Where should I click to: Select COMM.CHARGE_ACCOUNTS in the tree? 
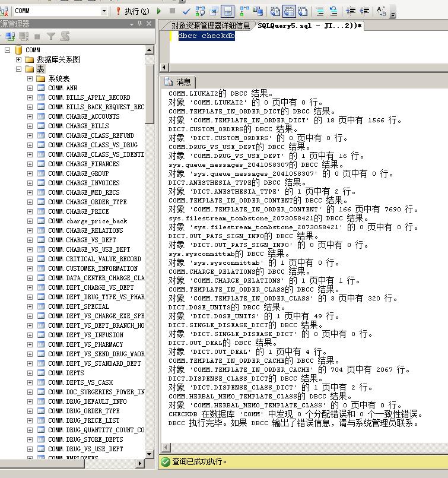84,116
